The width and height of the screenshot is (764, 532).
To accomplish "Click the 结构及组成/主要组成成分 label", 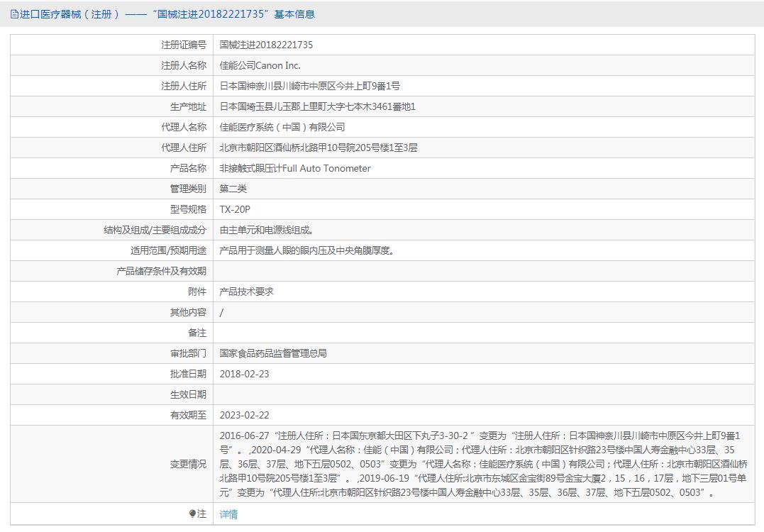I will click(x=155, y=229).
